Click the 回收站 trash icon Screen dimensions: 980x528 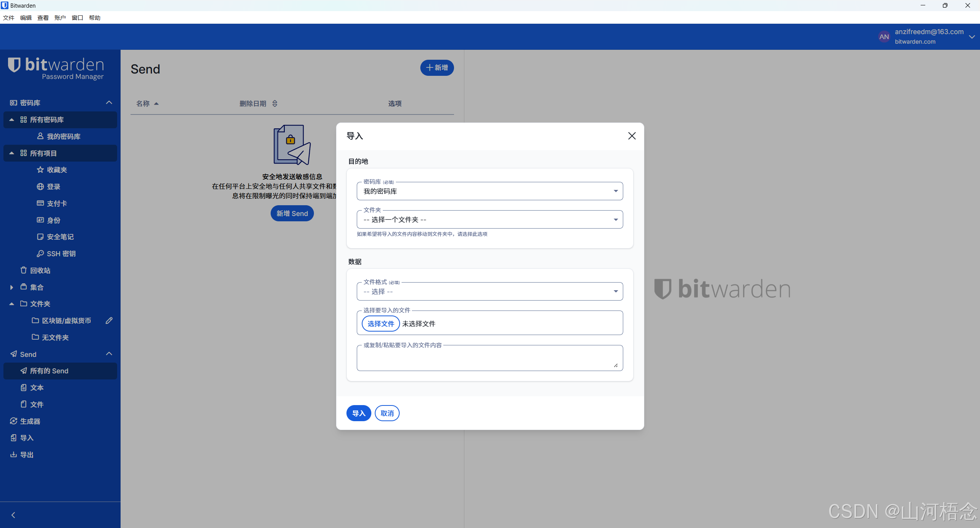[23, 270]
